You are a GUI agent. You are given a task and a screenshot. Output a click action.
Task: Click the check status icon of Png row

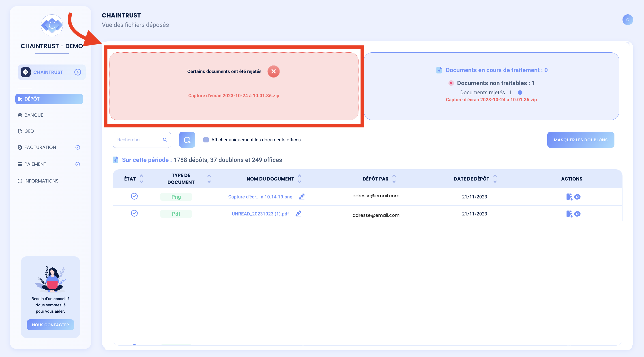coord(134,196)
